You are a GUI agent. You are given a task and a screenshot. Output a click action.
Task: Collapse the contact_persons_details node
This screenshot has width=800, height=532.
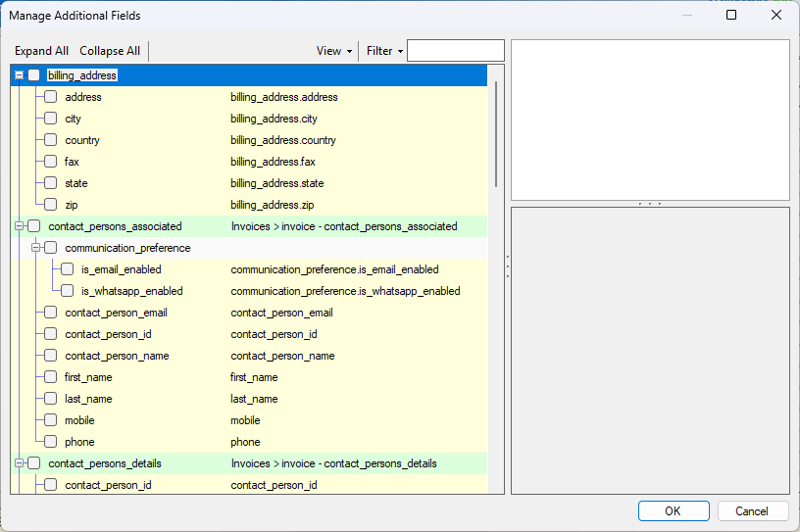click(19, 463)
